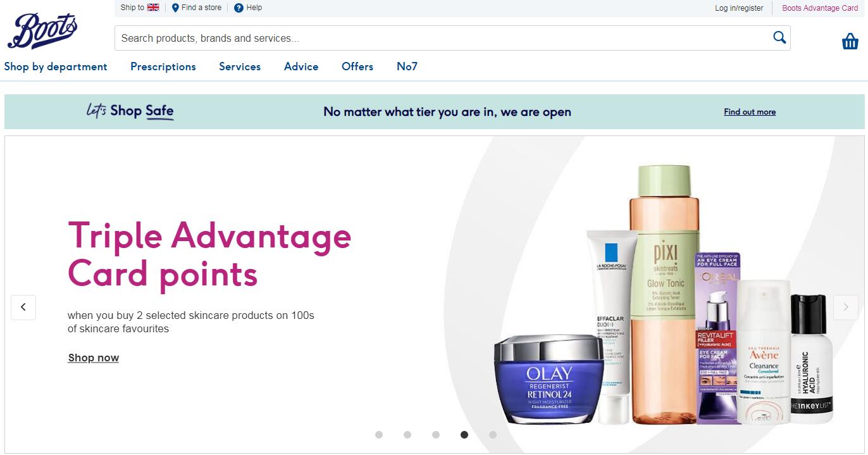Click Shop now link
The width and height of the screenshot is (868, 455).
[94, 358]
